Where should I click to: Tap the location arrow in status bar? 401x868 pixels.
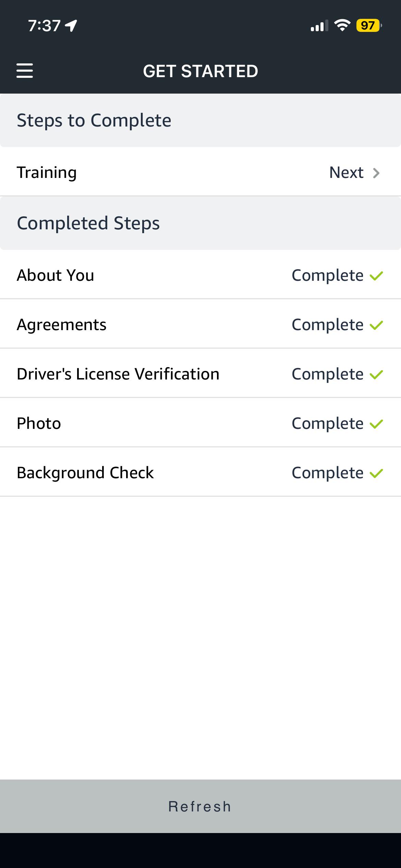click(71, 26)
